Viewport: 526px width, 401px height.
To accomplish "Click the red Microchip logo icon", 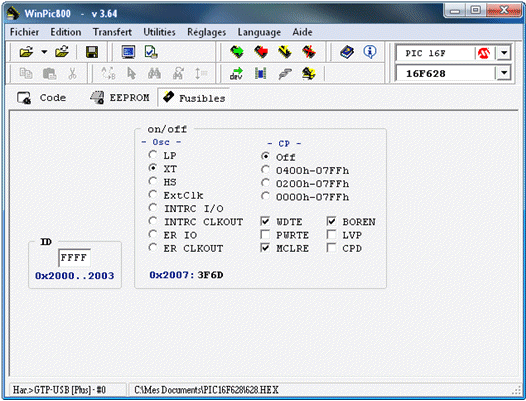I will tap(484, 53).
